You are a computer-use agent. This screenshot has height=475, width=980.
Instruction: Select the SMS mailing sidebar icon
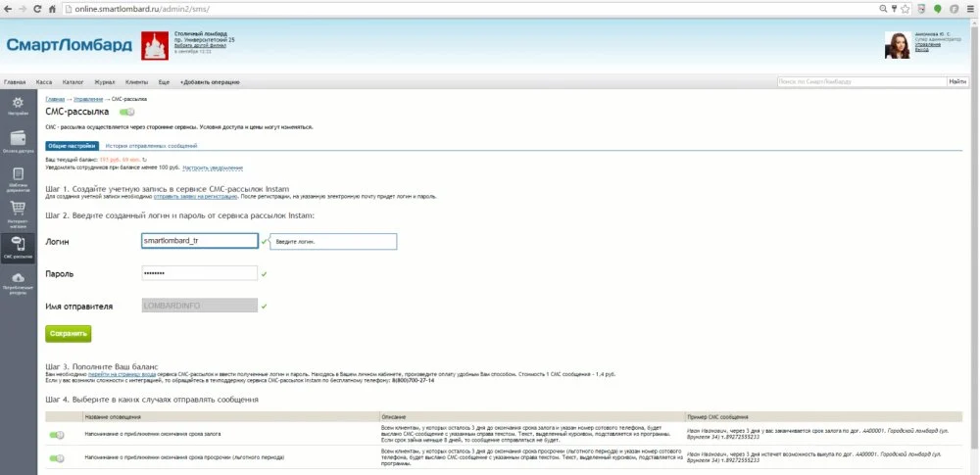[x=18, y=248]
